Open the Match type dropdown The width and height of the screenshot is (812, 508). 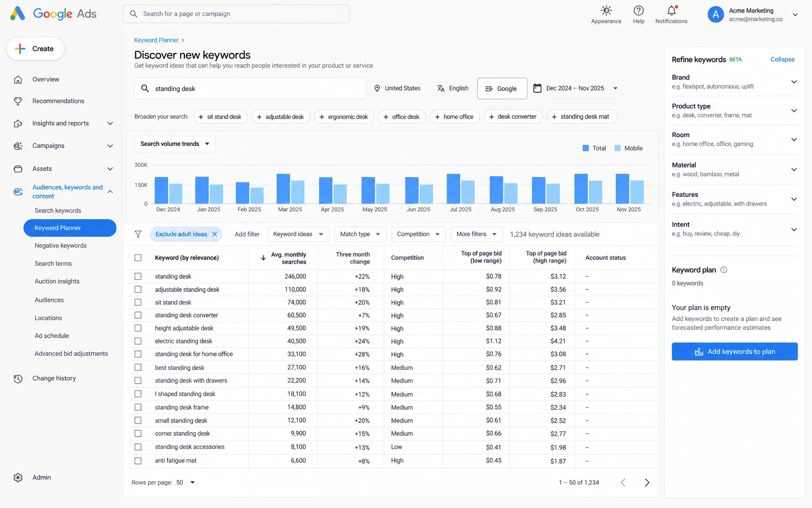[x=360, y=234]
